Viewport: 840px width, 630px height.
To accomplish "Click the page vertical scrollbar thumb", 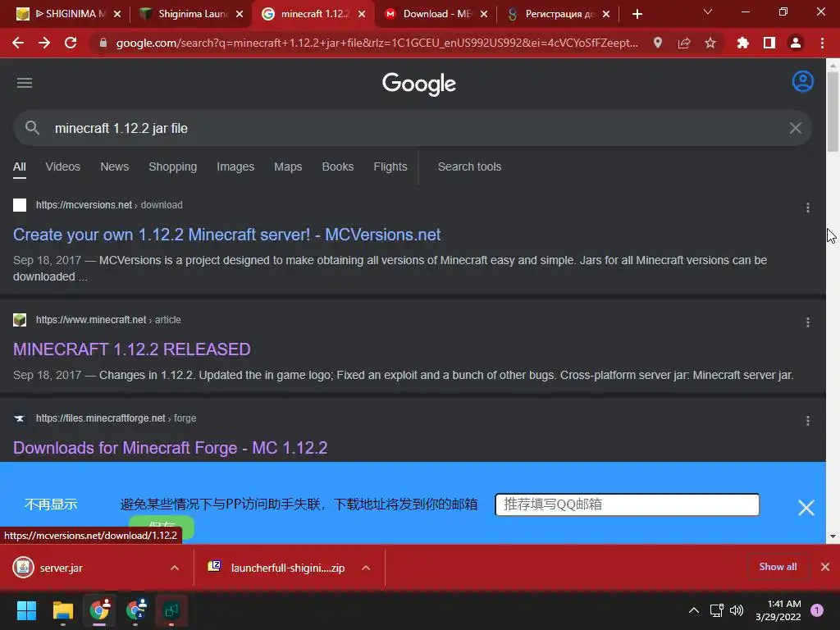I will point(833,112).
